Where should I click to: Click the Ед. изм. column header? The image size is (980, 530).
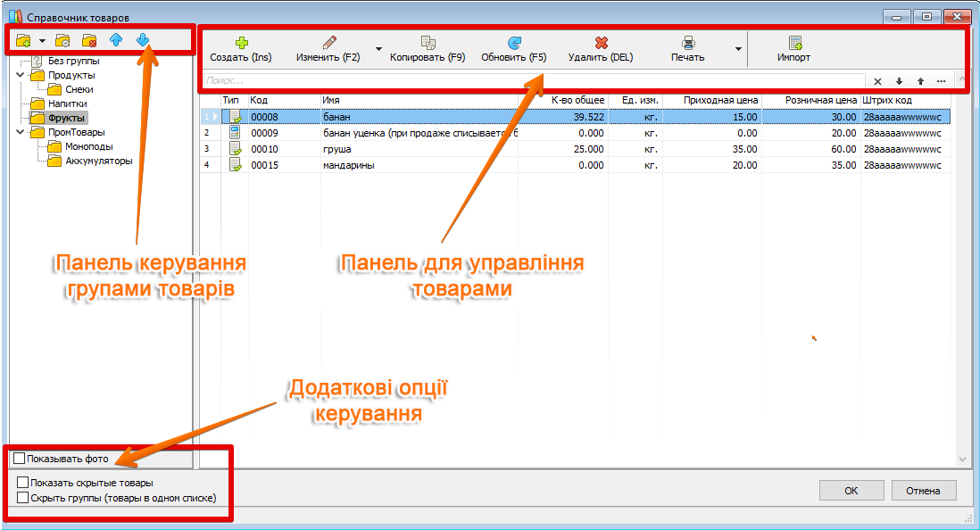[x=635, y=100]
